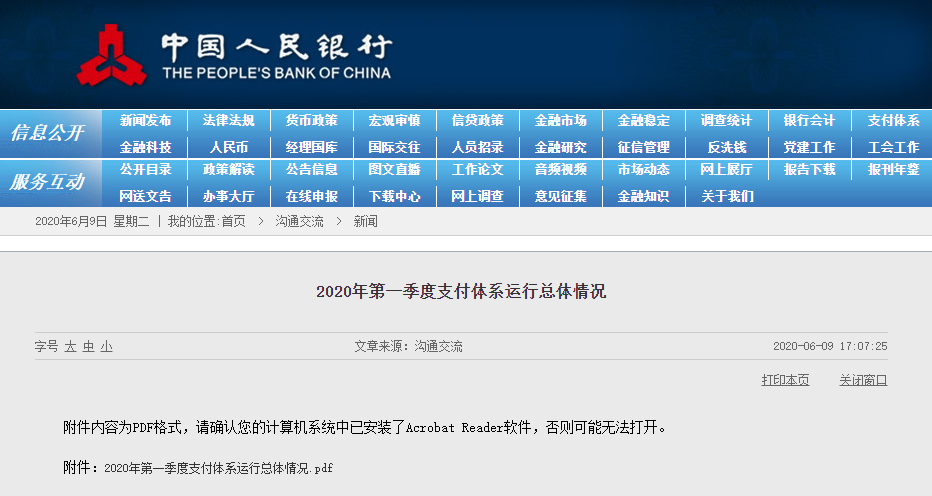Image resolution: width=932 pixels, height=496 pixels.
Task: Select 经理国库 menu item
Action: (x=311, y=147)
